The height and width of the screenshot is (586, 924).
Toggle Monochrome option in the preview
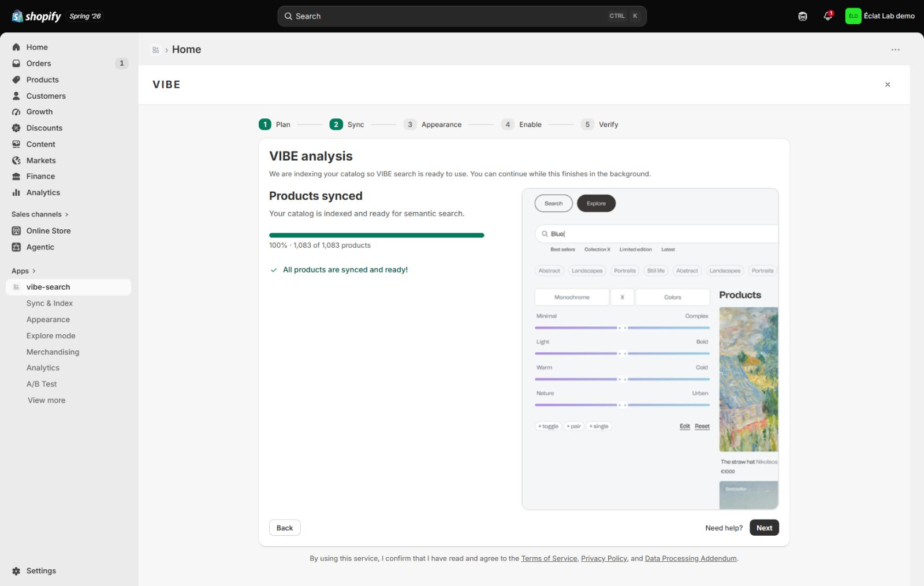(x=572, y=297)
